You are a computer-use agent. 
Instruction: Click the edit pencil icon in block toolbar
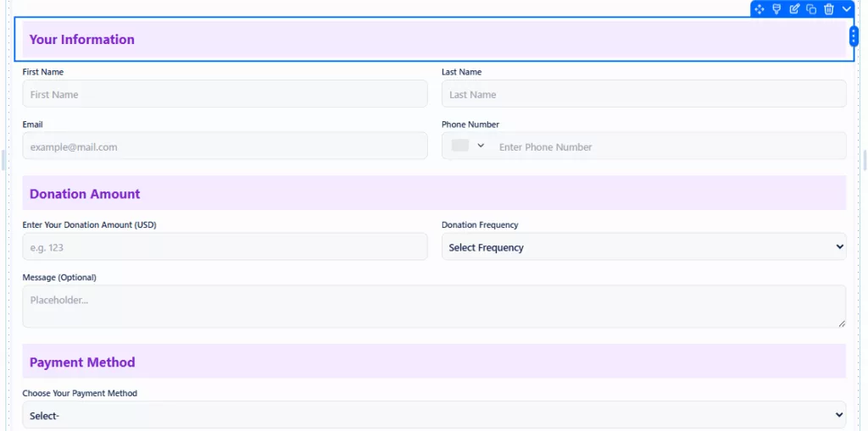coord(794,9)
